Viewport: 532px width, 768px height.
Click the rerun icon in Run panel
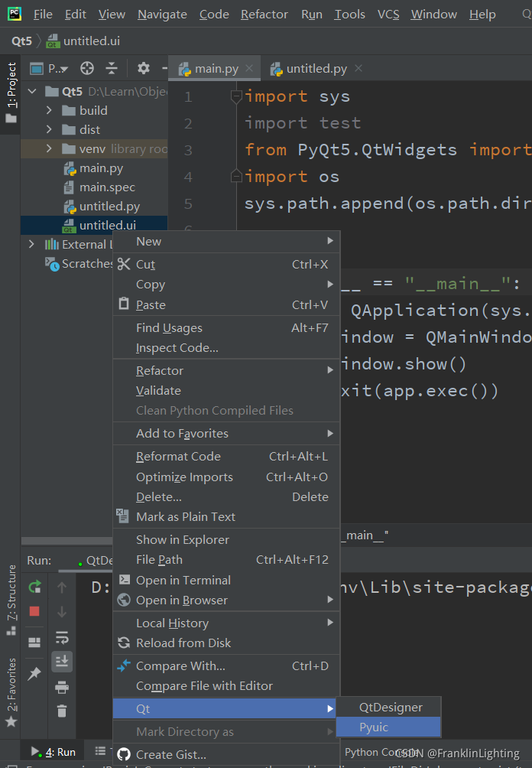34,586
